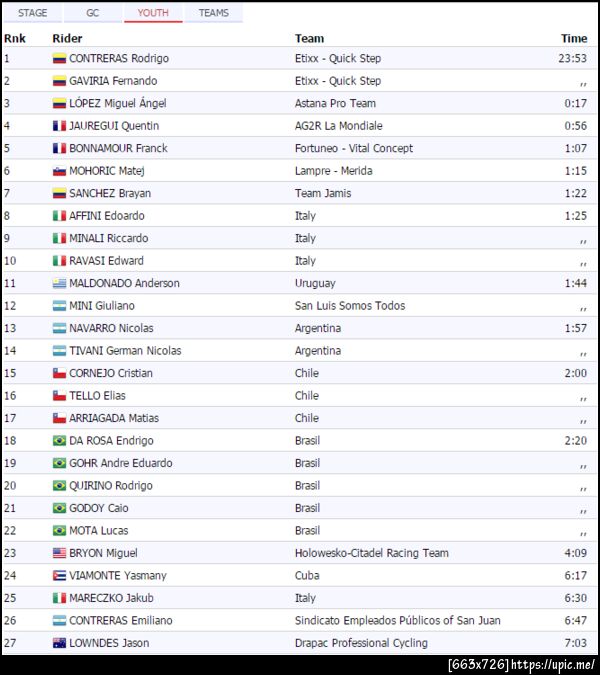Image resolution: width=600 pixels, height=675 pixels.
Task: Click the Italian flag next to AFFINI Edoardo
Action: 59,216
